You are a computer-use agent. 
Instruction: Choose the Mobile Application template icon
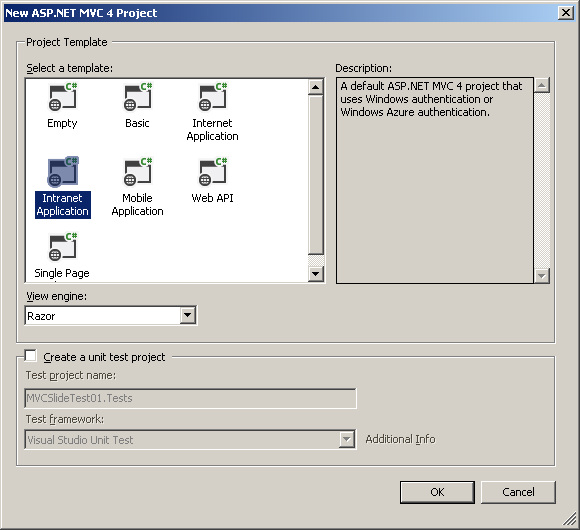[x=138, y=172]
